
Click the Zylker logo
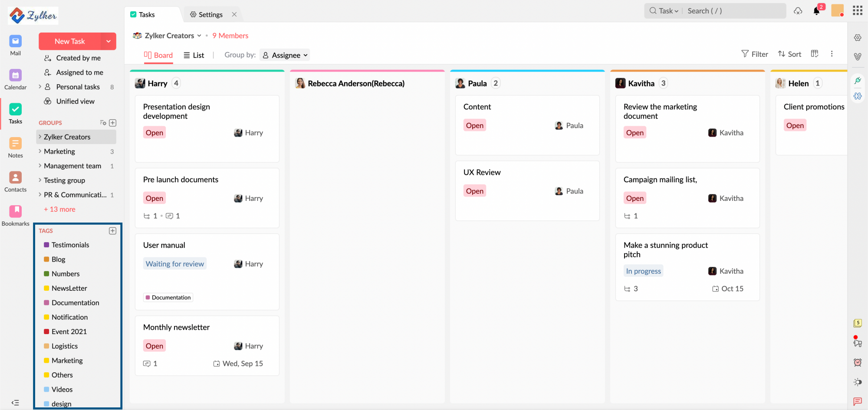(33, 16)
